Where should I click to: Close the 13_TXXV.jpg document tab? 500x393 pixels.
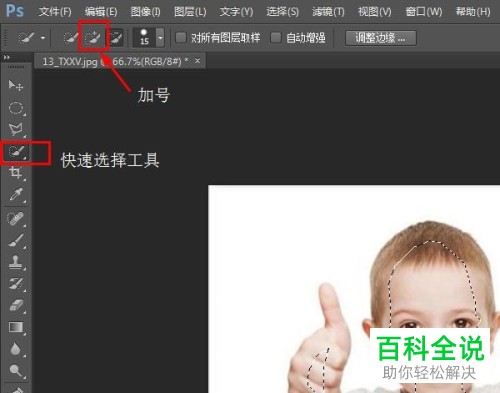[198, 61]
